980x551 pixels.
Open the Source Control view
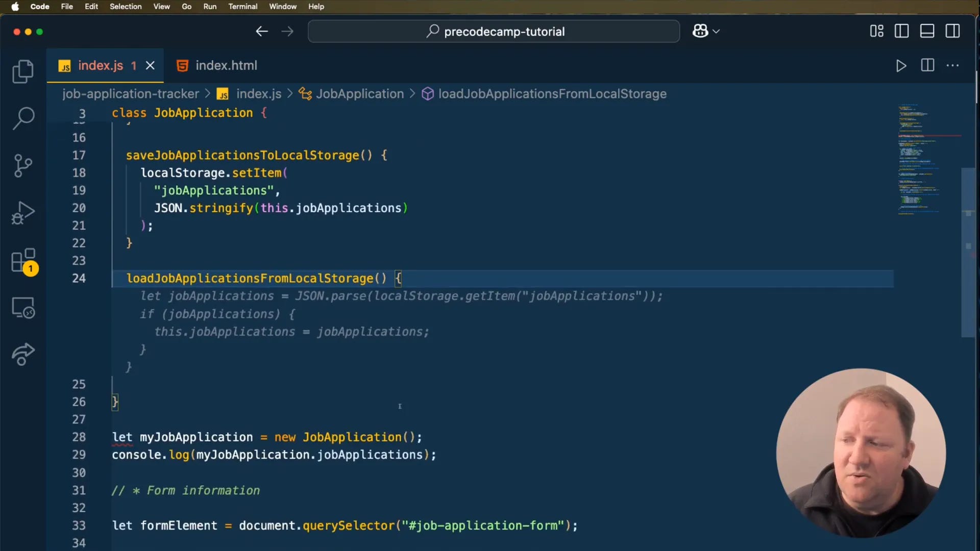tap(23, 166)
